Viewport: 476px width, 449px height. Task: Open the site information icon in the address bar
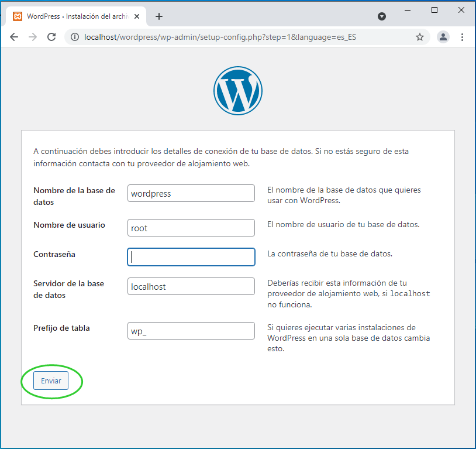pyautogui.click(x=75, y=37)
